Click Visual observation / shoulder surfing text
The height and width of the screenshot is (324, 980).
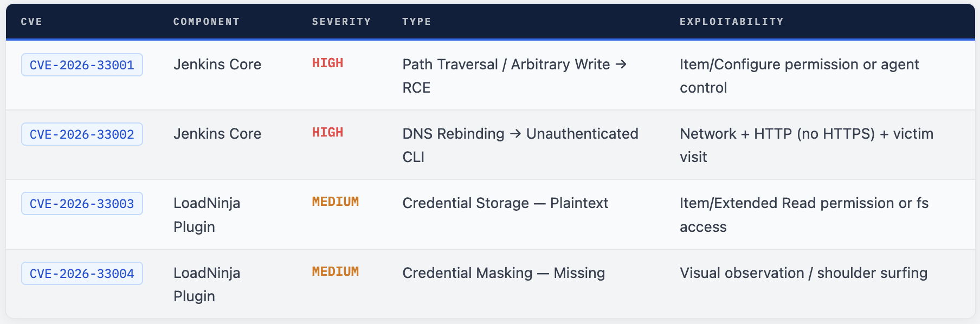click(x=803, y=273)
